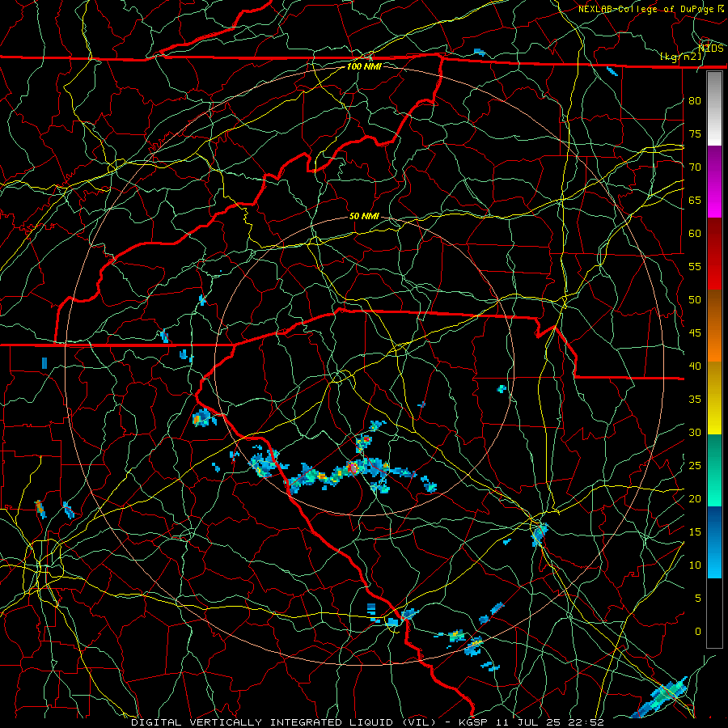
Task: Click the 15 value on color scale
Action: pyautogui.click(x=695, y=532)
